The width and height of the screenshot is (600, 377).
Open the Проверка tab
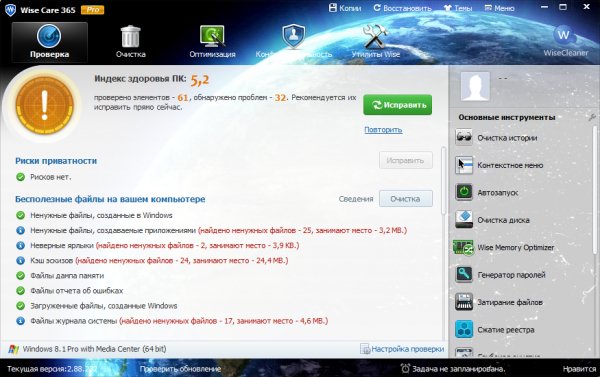point(49,42)
